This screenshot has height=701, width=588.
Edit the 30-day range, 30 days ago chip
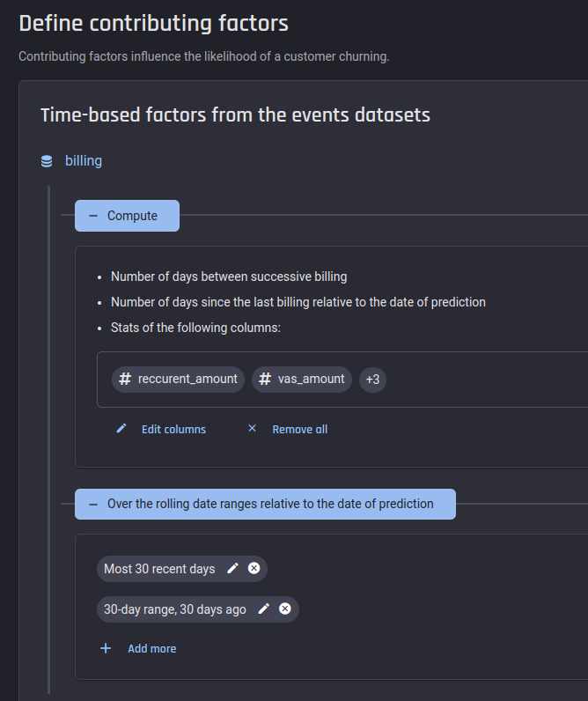pos(263,609)
